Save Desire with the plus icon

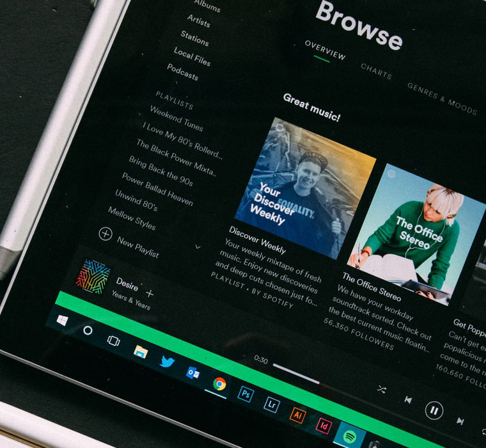150,293
